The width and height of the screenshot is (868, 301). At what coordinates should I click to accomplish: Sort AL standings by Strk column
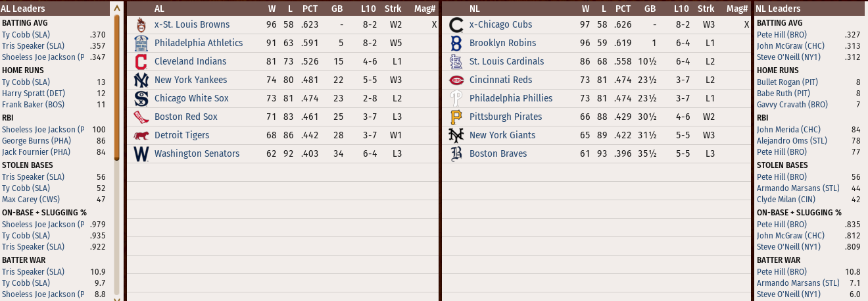click(393, 9)
